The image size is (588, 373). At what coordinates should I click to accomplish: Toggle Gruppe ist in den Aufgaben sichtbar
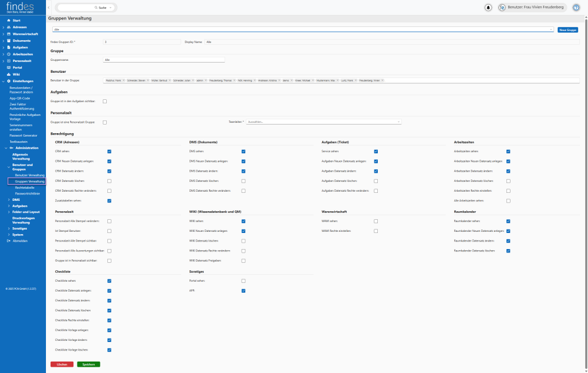[x=105, y=101]
